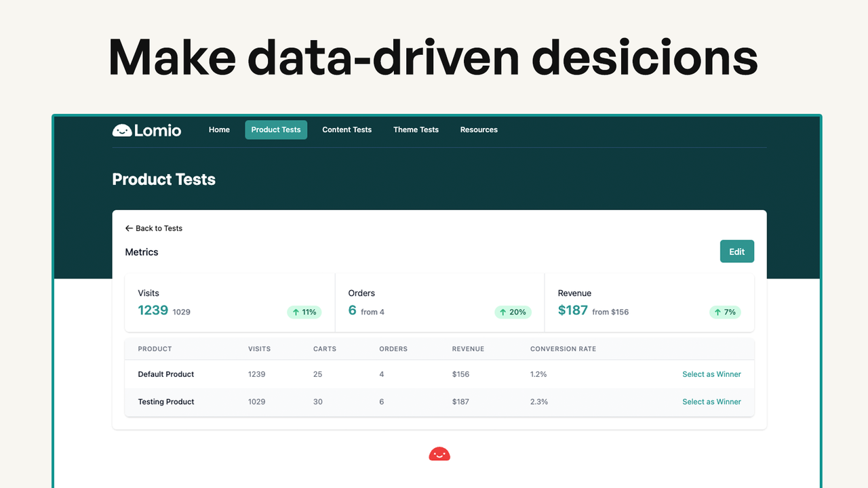Click the ORDERS column header
This screenshot has width=868, height=488.
point(393,349)
